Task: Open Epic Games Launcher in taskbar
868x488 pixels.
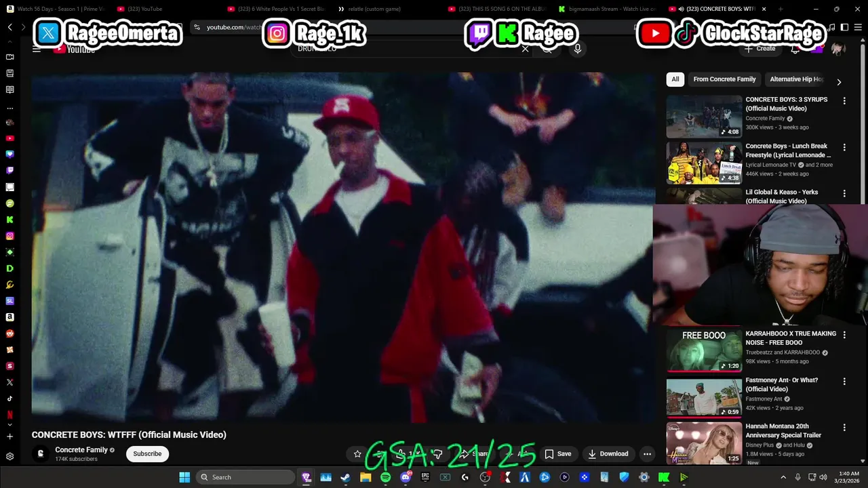Action: click(425, 477)
